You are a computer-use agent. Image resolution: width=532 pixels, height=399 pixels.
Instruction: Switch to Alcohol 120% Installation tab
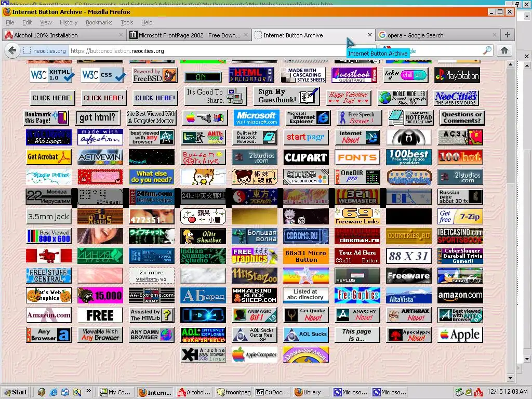pyautogui.click(x=64, y=35)
